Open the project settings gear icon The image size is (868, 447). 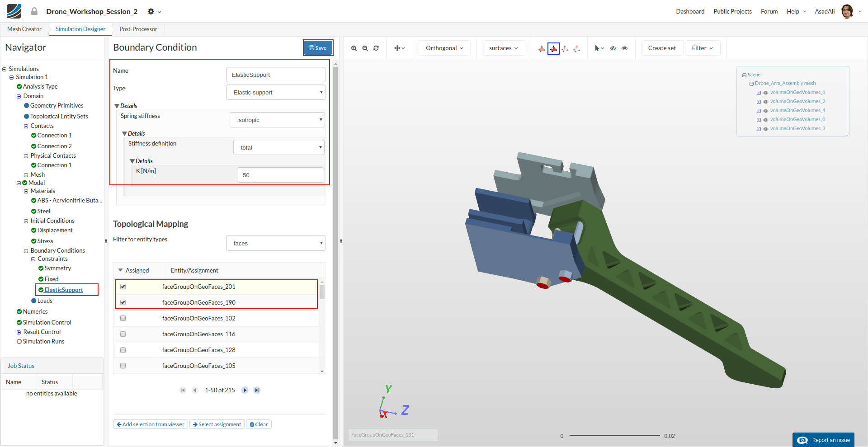151,12
